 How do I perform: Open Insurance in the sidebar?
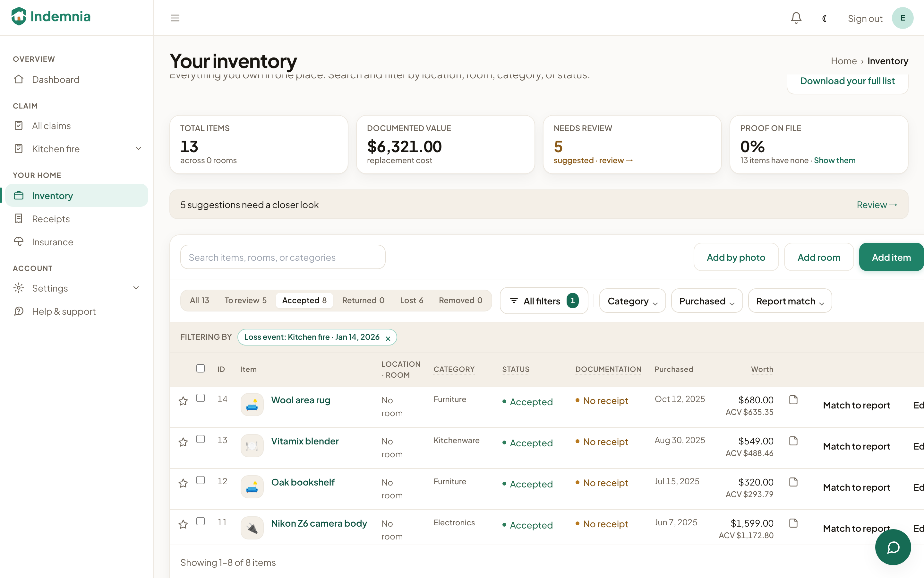tap(76, 242)
